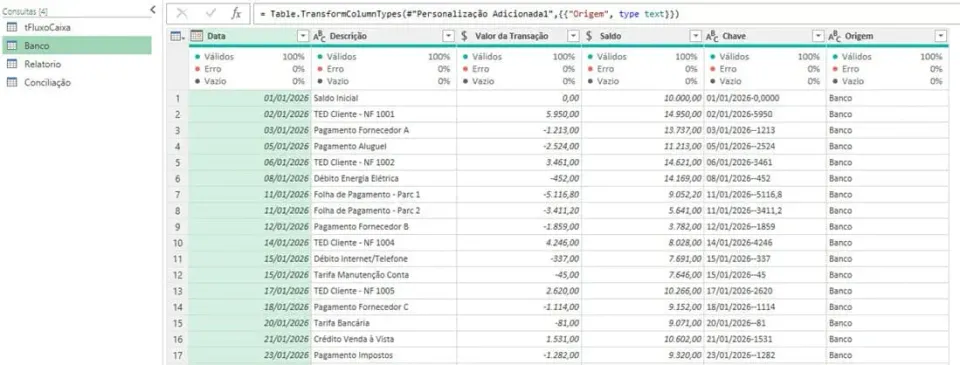Click the table corner menu icon
This screenshot has height=365, width=960.
click(177, 37)
